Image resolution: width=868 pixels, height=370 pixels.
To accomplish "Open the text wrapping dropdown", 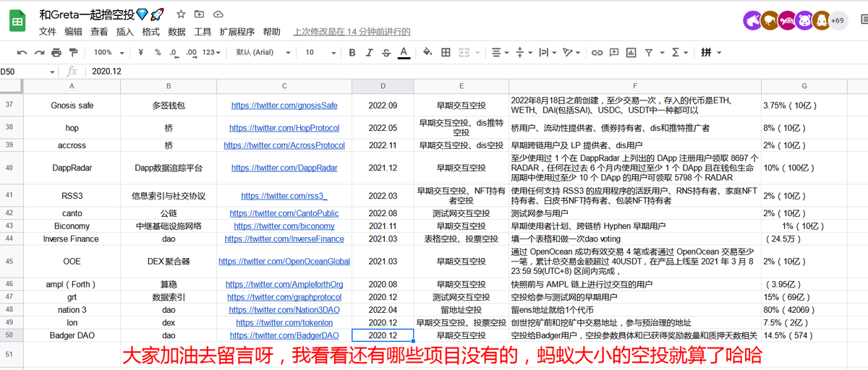I will coord(547,53).
